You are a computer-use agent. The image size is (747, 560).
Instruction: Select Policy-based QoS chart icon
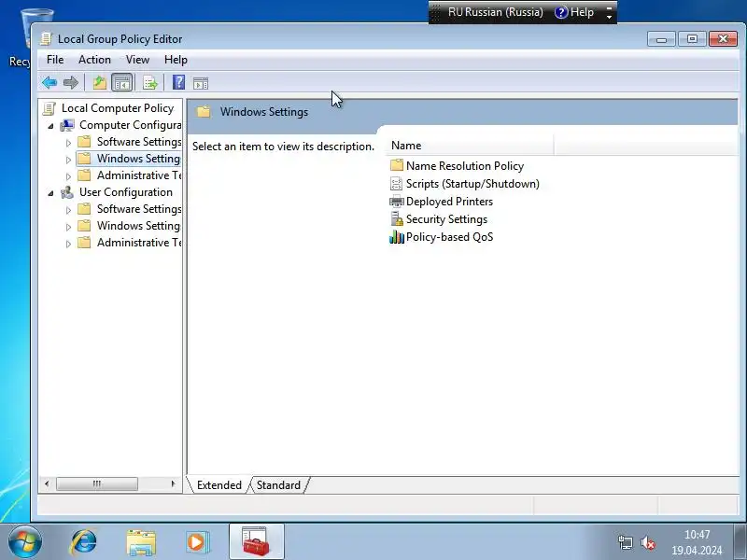coord(396,237)
